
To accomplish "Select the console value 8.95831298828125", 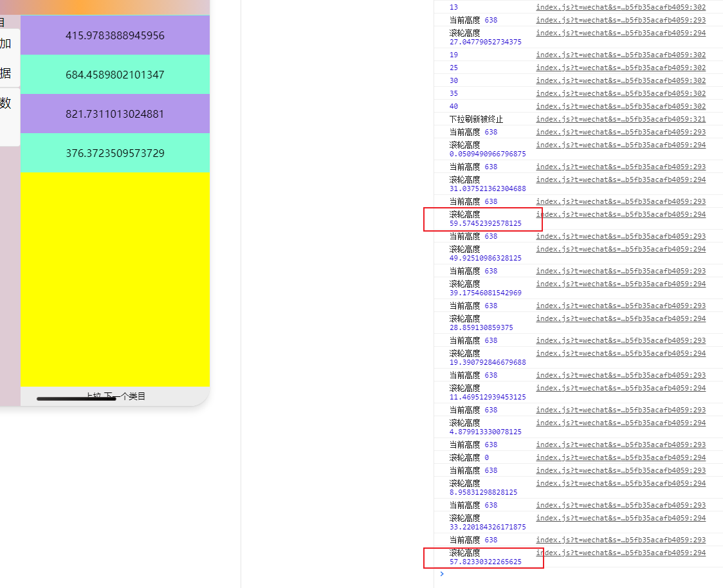I will (x=484, y=493).
